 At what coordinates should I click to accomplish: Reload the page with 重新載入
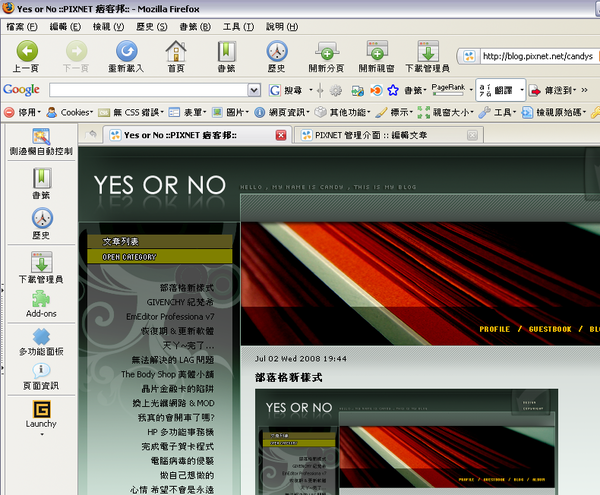tap(126, 56)
